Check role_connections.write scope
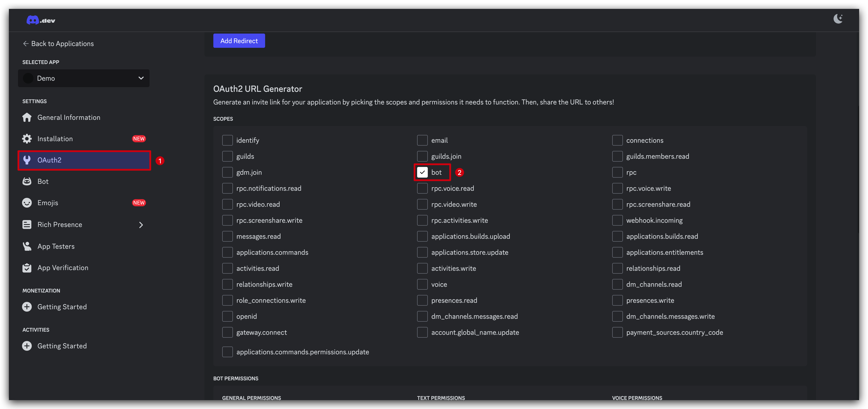The image size is (868, 409). 228,301
